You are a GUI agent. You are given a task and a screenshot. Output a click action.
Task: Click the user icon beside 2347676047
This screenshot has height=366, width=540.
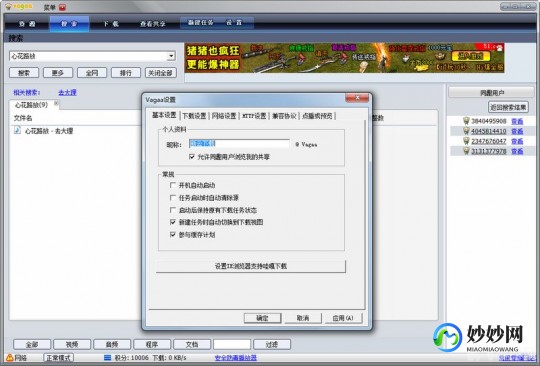pyautogui.click(x=466, y=141)
